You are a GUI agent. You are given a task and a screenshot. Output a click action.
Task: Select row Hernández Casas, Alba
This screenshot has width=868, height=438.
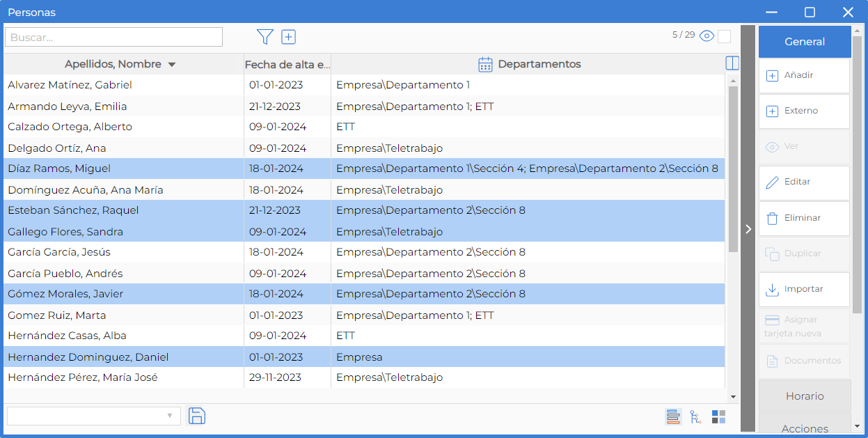(364, 336)
